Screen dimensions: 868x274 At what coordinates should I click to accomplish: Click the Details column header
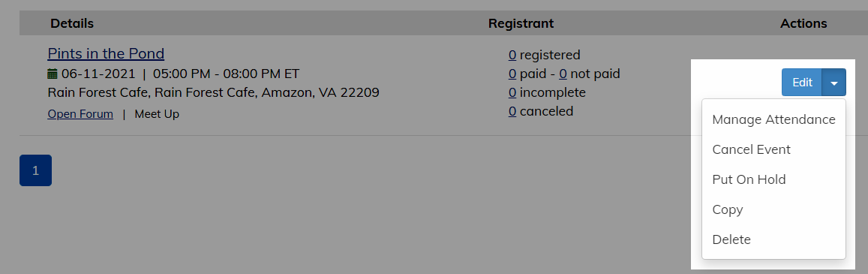[72, 23]
